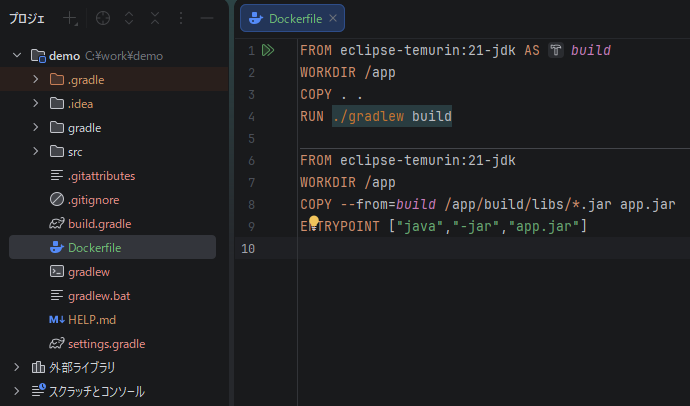Click the run gutter icon on line 1
The height and width of the screenshot is (406, 690).
pos(268,50)
